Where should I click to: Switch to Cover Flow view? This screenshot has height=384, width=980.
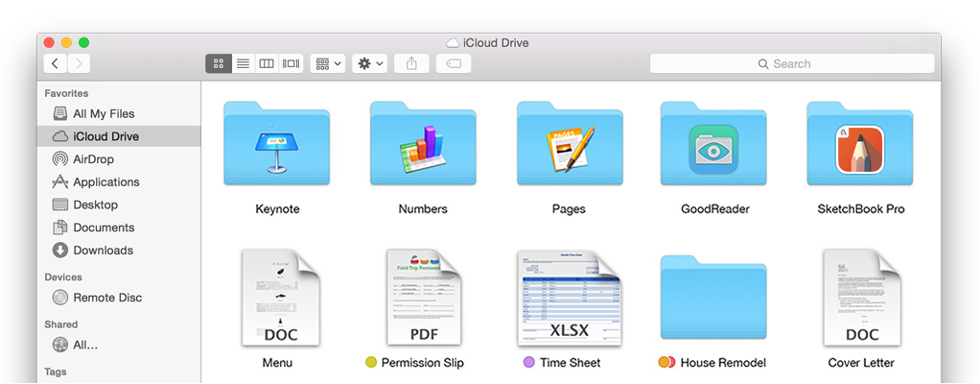[292, 63]
